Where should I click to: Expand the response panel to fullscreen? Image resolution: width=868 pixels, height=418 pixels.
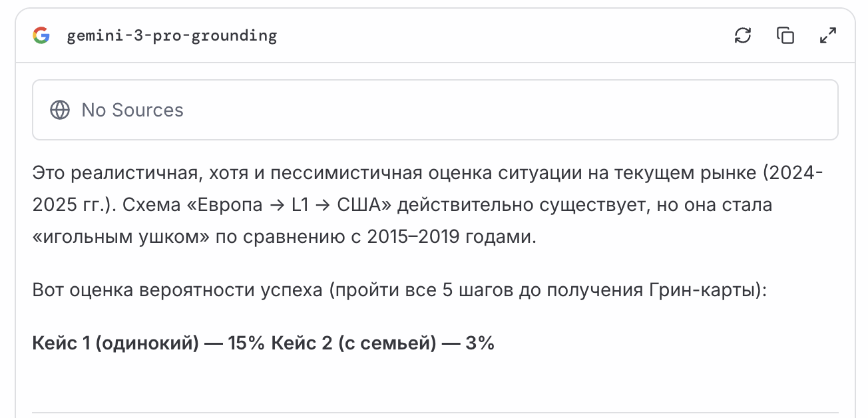click(827, 35)
